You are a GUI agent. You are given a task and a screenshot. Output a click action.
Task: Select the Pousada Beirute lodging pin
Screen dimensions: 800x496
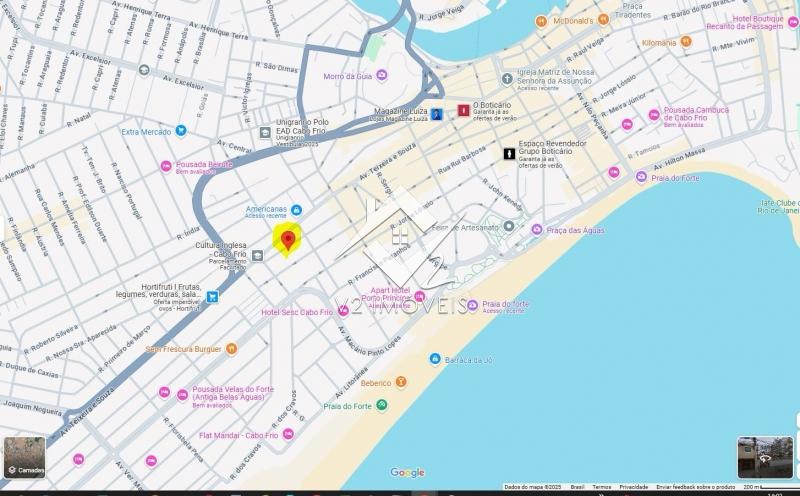pos(166,166)
